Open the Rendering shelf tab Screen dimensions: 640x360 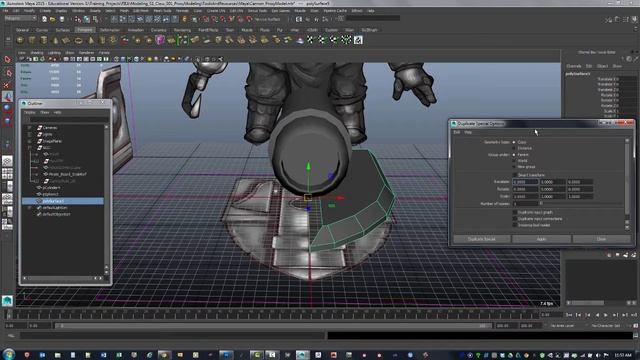(x=182, y=30)
